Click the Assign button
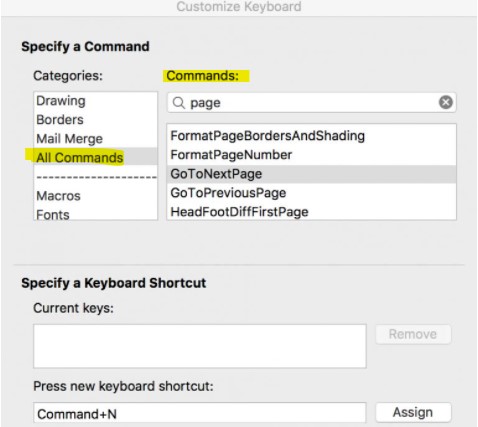 pos(413,412)
